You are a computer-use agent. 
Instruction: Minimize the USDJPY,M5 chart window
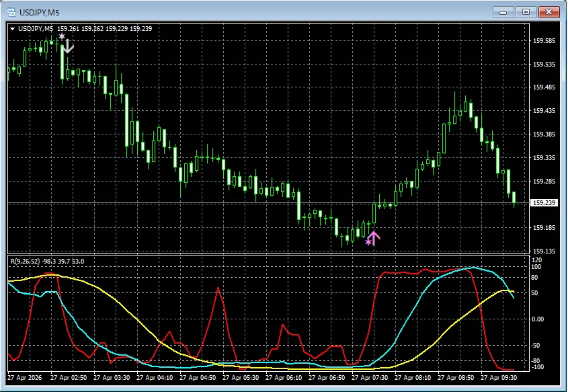point(503,11)
